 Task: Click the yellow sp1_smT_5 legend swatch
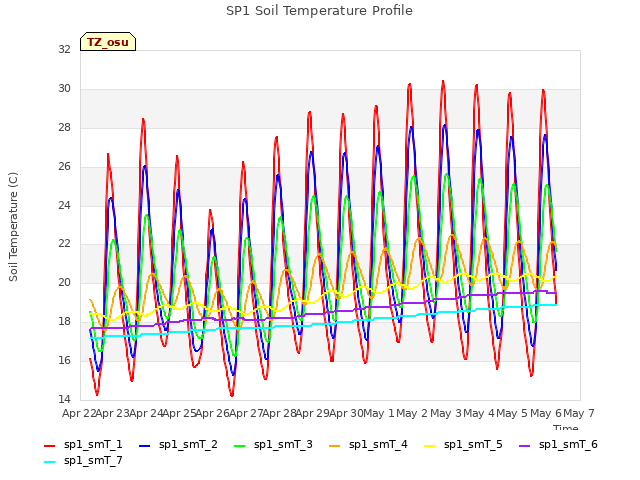point(429,446)
